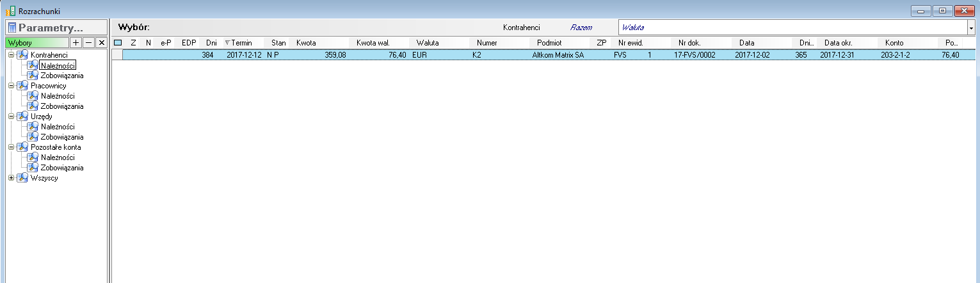Screen dimensions: 980x283
Task: Collapse the Pozostałe konta tree node
Action: pyautogui.click(x=11, y=147)
